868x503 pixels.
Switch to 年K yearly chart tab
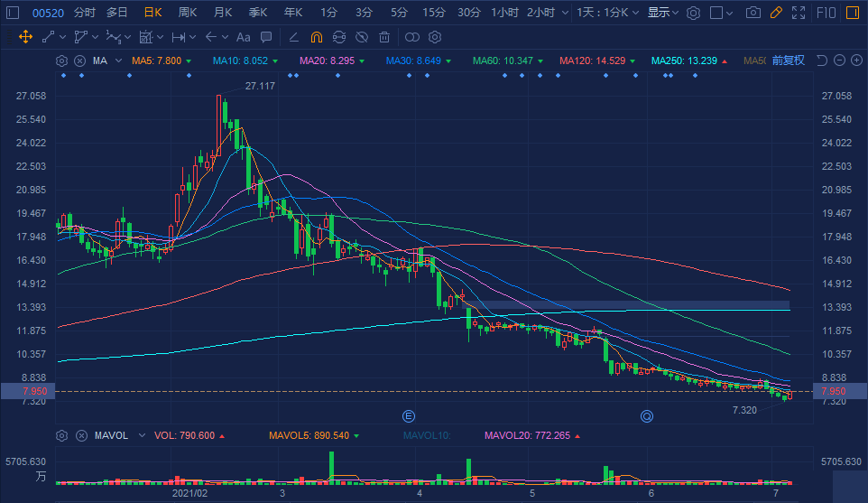293,12
